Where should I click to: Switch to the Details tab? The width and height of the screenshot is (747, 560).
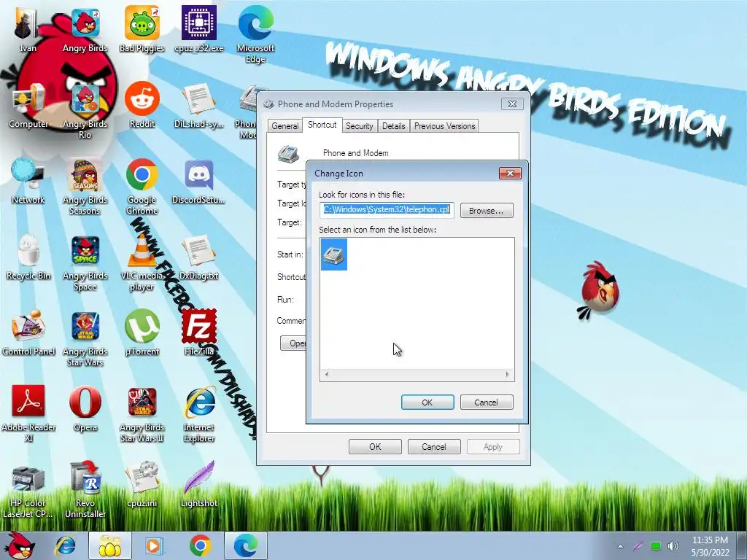click(x=393, y=125)
